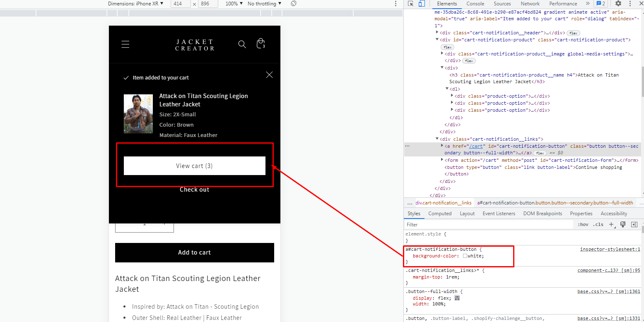Toggle the device toolbar icon

pos(422,4)
